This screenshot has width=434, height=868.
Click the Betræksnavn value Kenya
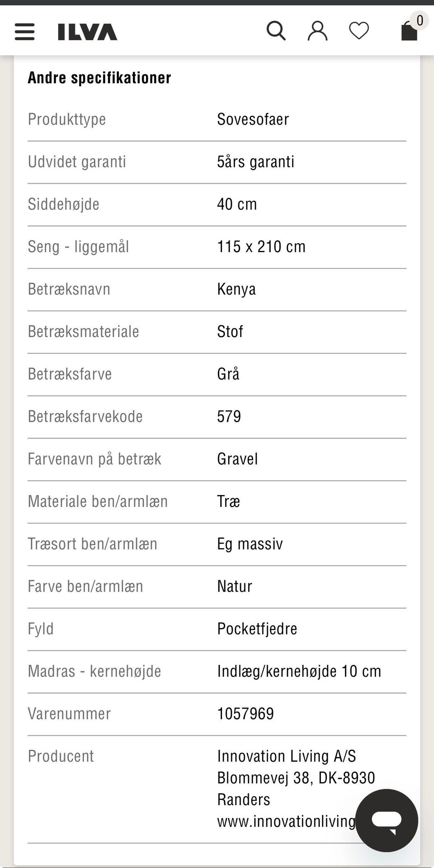pos(236,289)
